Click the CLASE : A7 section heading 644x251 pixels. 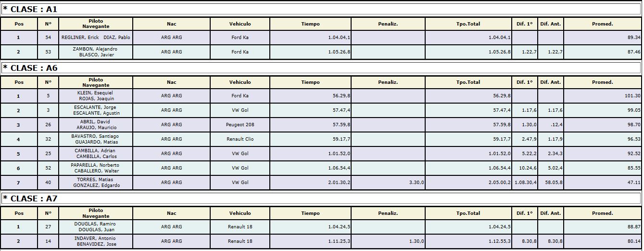coord(30,198)
